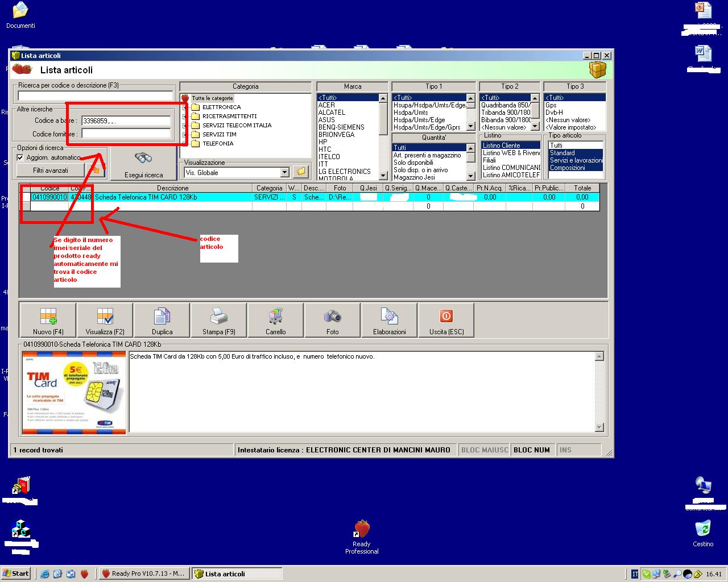Click the Start button

pos(16,573)
